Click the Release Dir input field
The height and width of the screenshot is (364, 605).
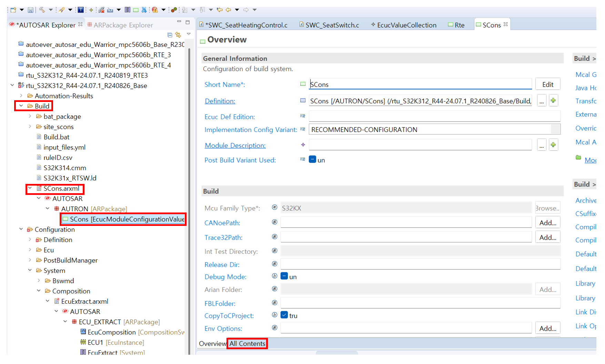[420, 264]
